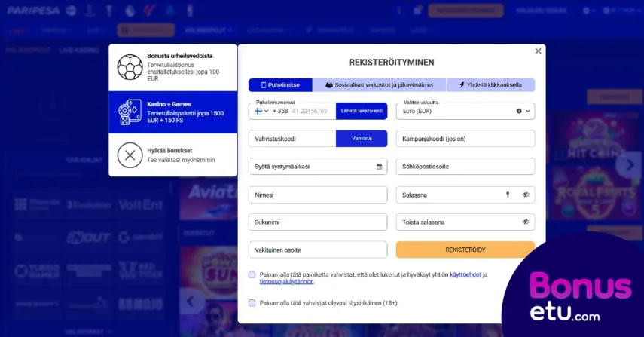Tick the käyttöehdot acceptance checkbox
Image resolution: width=644 pixels, height=337 pixels.
252,274
